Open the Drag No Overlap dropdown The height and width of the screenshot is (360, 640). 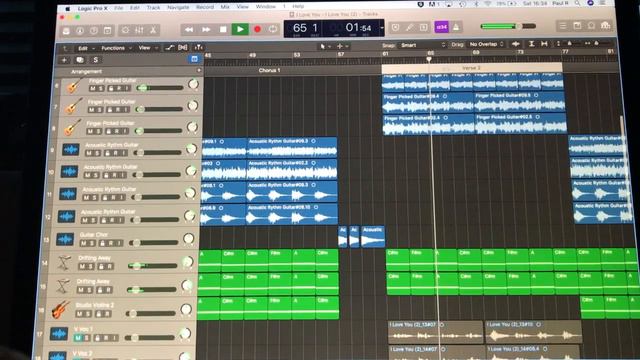[486, 44]
